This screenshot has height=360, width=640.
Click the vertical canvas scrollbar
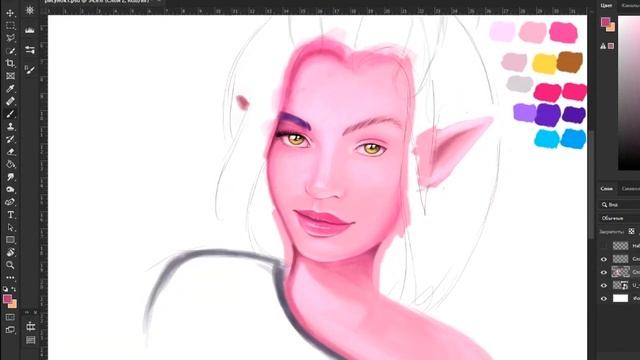coord(591,184)
